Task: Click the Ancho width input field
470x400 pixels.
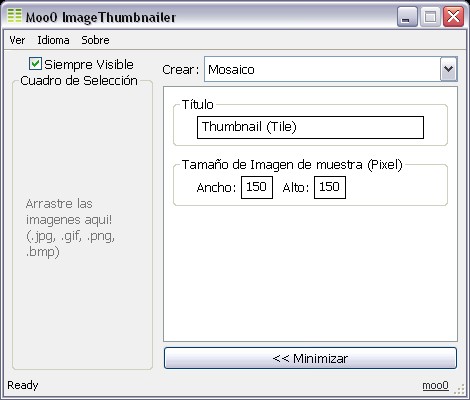Action: point(257,187)
